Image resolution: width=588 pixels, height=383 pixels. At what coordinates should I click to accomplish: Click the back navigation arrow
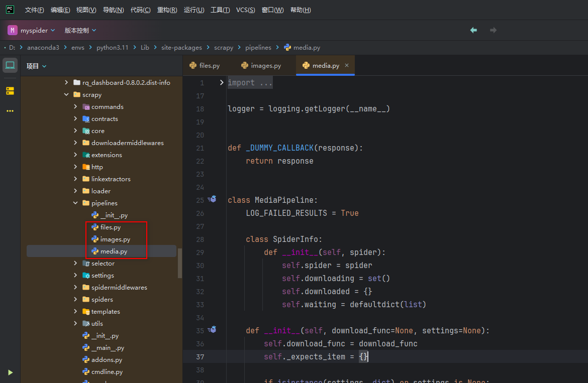[x=473, y=30]
